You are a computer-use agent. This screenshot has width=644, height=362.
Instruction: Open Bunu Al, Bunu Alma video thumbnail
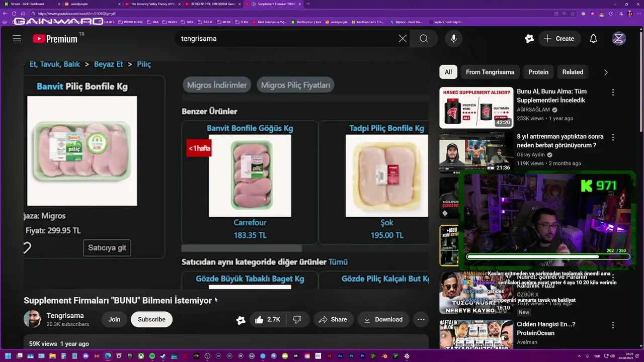(476, 108)
